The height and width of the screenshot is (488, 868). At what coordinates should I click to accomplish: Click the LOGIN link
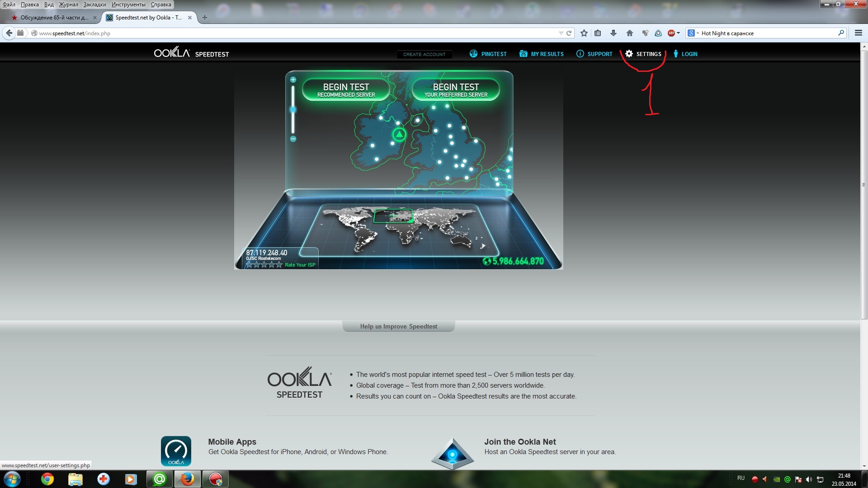click(685, 54)
